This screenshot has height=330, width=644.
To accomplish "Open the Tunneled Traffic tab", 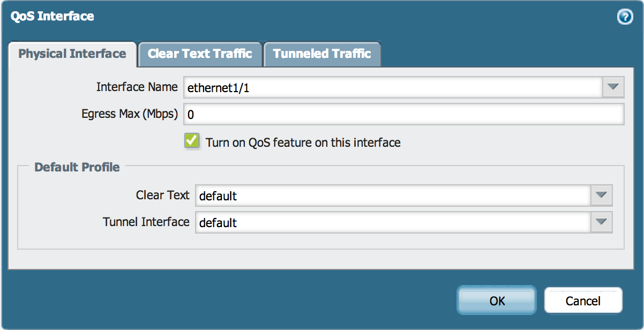I will (x=322, y=54).
